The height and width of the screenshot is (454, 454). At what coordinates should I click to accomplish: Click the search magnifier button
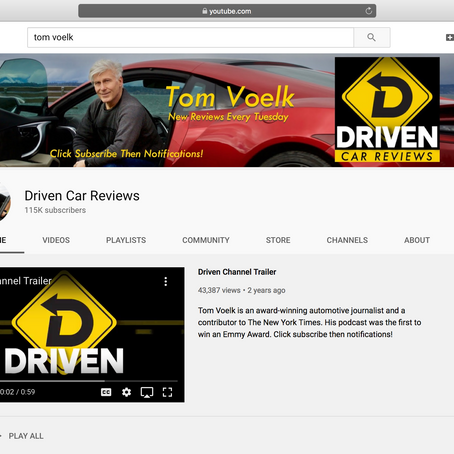pos(372,37)
